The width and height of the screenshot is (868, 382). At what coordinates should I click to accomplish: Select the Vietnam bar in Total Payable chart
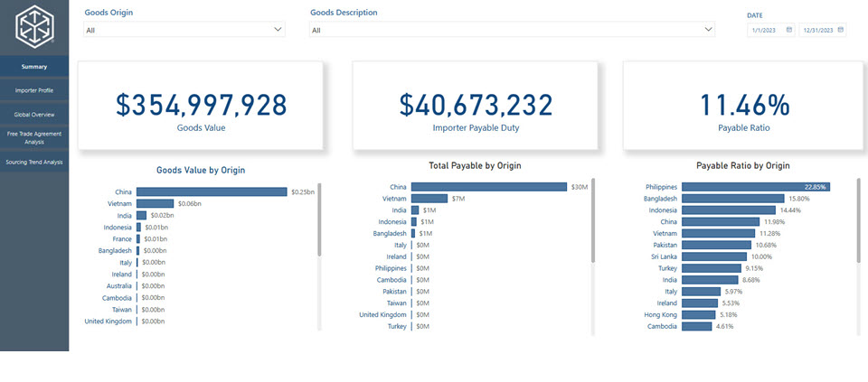tap(429, 198)
